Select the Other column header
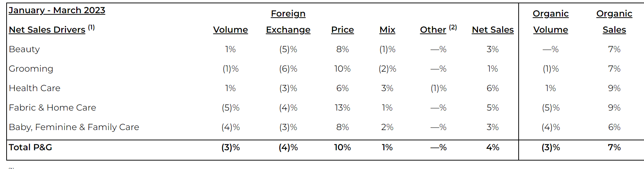Image resolution: width=644 pixels, height=169 pixels. (x=438, y=29)
